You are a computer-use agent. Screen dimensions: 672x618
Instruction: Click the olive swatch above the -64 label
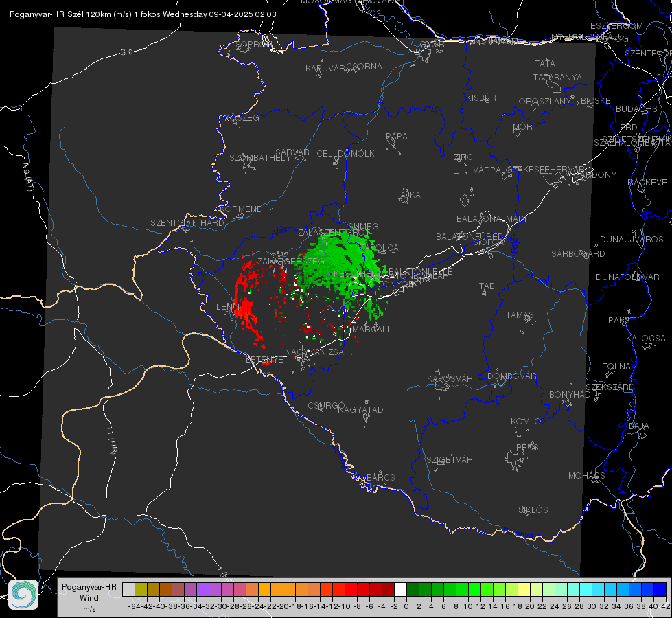point(141,589)
